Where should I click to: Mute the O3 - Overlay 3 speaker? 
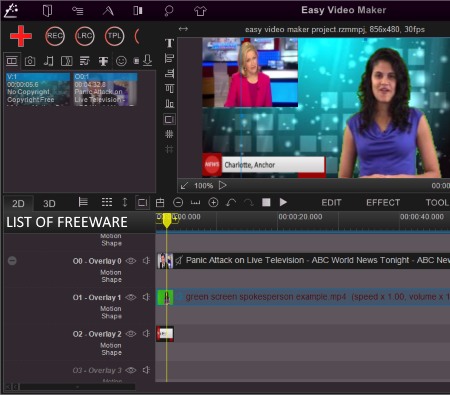(x=146, y=370)
